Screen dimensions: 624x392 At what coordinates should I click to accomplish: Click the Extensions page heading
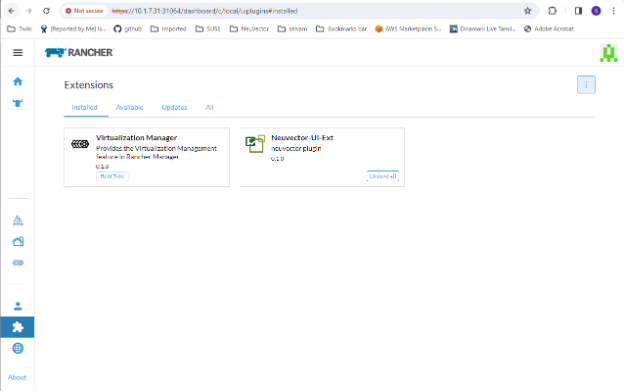tap(88, 85)
